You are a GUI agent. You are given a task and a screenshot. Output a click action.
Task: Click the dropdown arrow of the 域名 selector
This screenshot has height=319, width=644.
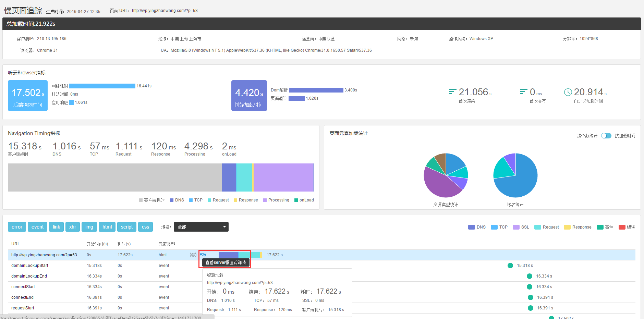coord(224,227)
